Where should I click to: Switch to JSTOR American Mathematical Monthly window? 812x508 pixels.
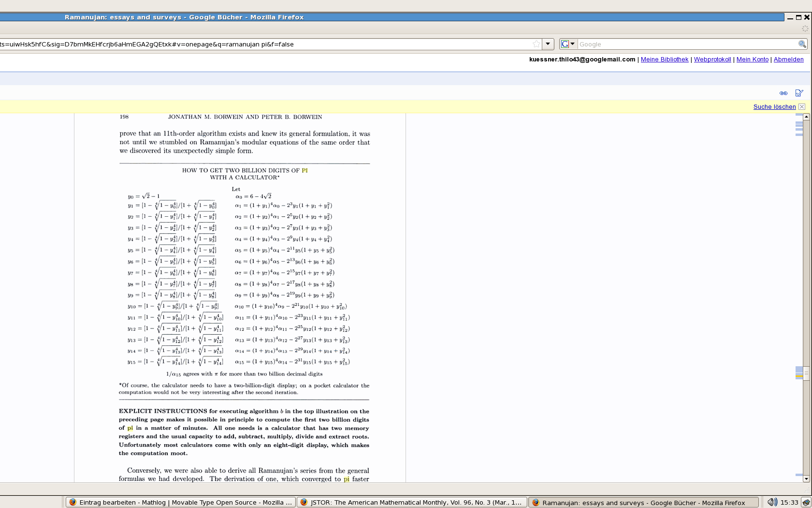click(x=411, y=502)
